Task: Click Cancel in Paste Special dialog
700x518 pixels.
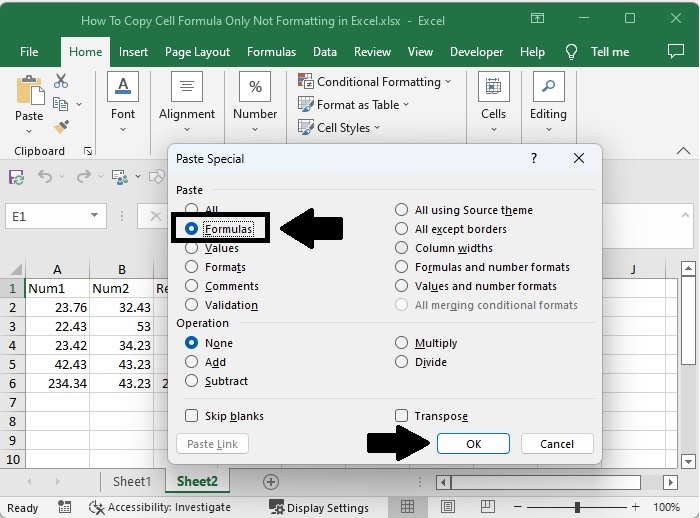Action: [x=557, y=444]
